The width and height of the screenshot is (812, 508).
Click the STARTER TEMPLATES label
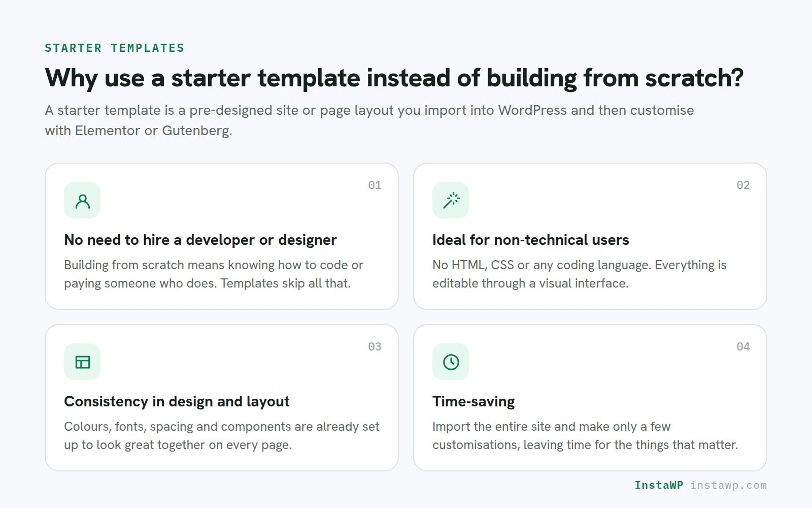click(x=115, y=48)
